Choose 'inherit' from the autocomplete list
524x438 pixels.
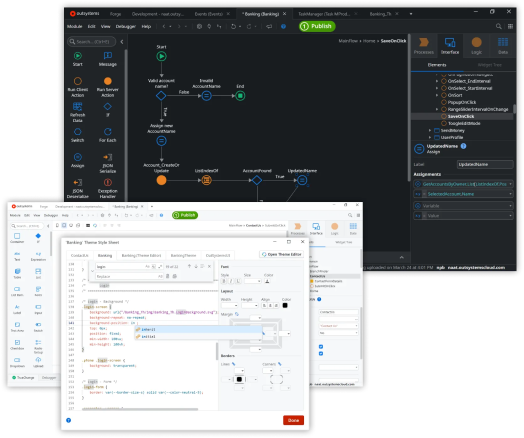199,329
